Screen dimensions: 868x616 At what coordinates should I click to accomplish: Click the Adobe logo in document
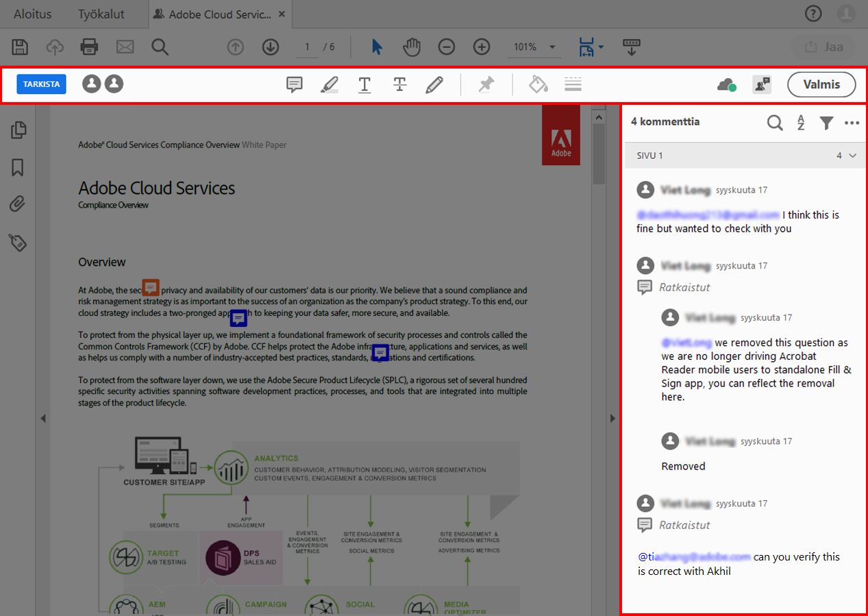point(561,135)
